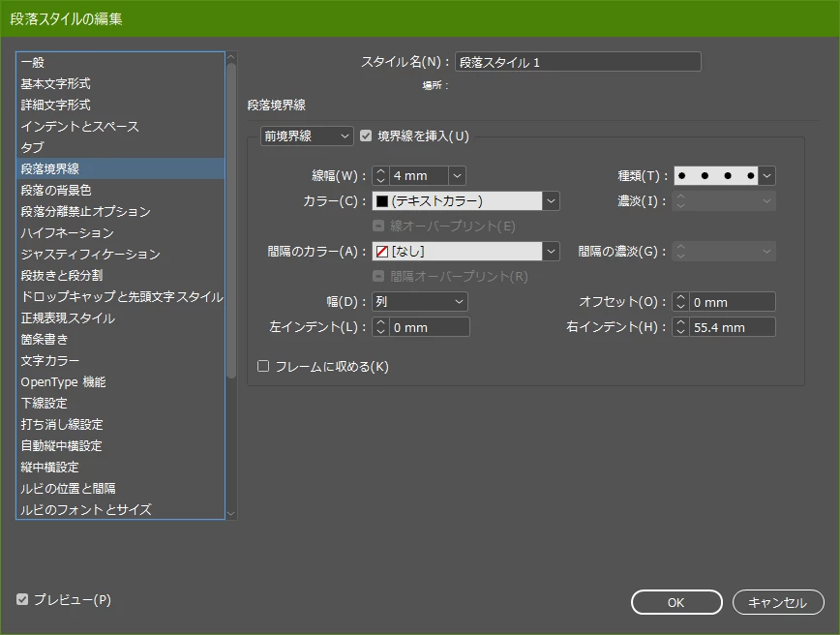Viewport: 840px width, 635px height.
Task: Select インデントとスペース category
Action: (x=121, y=127)
